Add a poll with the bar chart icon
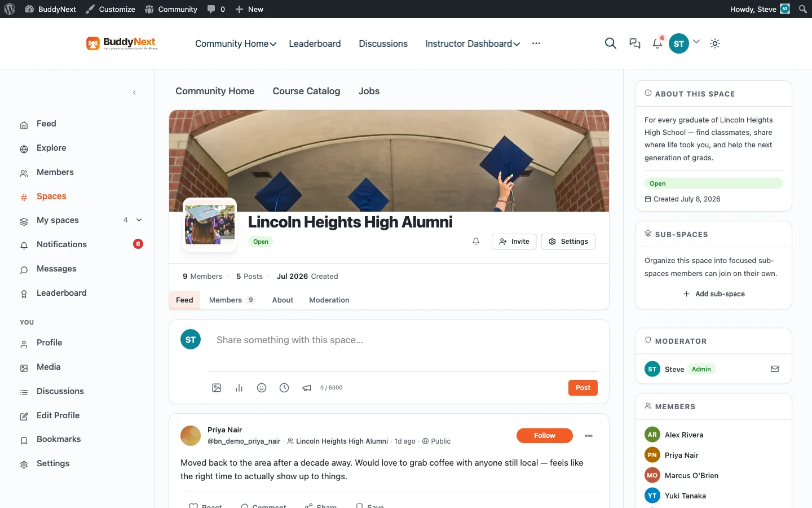 (239, 388)
